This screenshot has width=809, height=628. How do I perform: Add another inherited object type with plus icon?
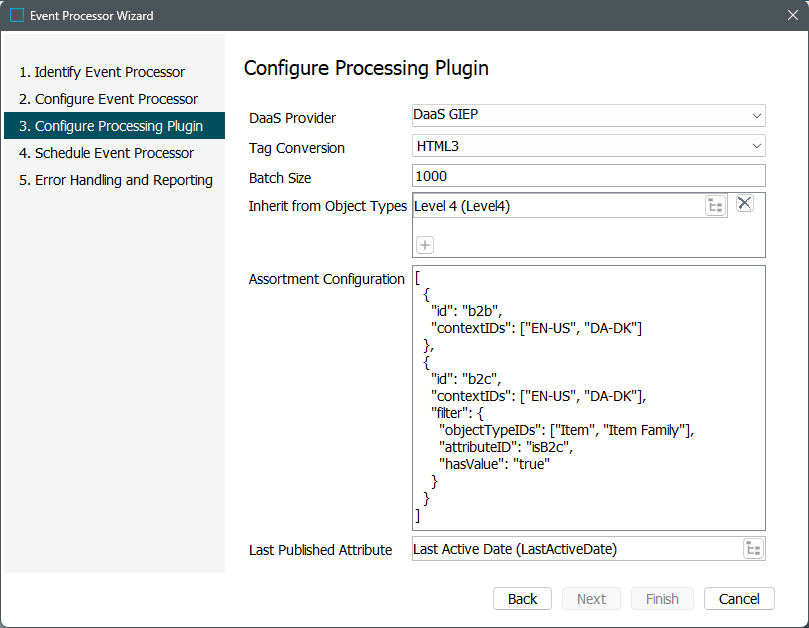[x=424, y=245]
